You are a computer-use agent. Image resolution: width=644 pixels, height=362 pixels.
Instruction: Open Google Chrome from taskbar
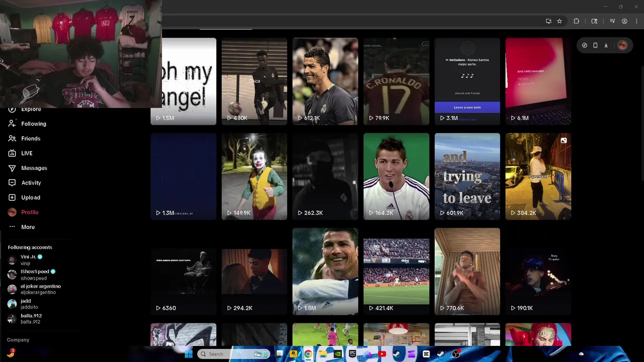pos(307,354)
